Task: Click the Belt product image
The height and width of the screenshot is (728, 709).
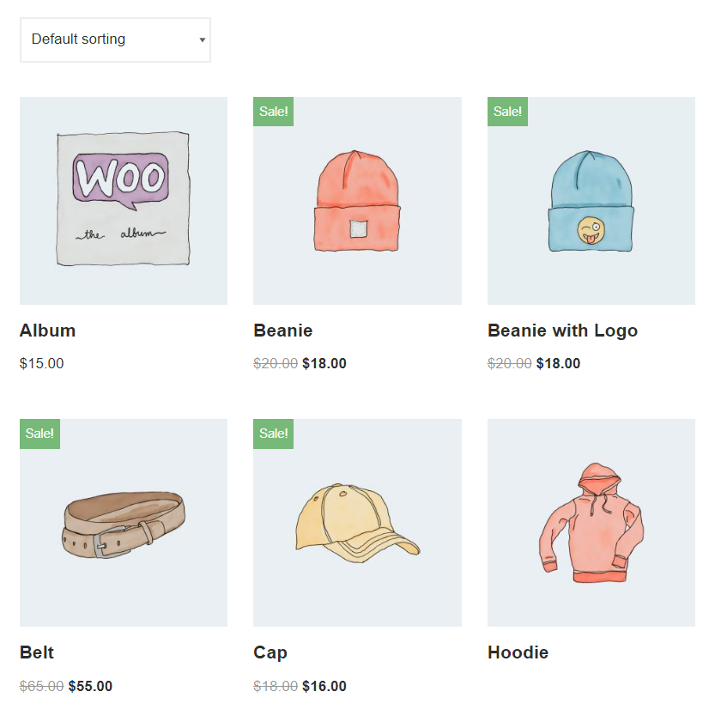Action: [x=123, y=522]
